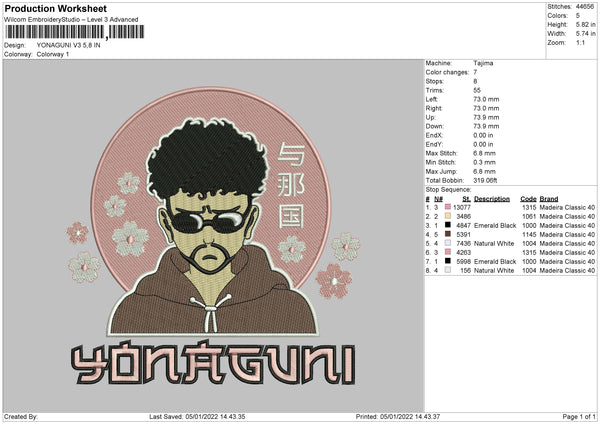
Task: Click stitch count '13077' in row 1
Action: (x=462, y=207)
